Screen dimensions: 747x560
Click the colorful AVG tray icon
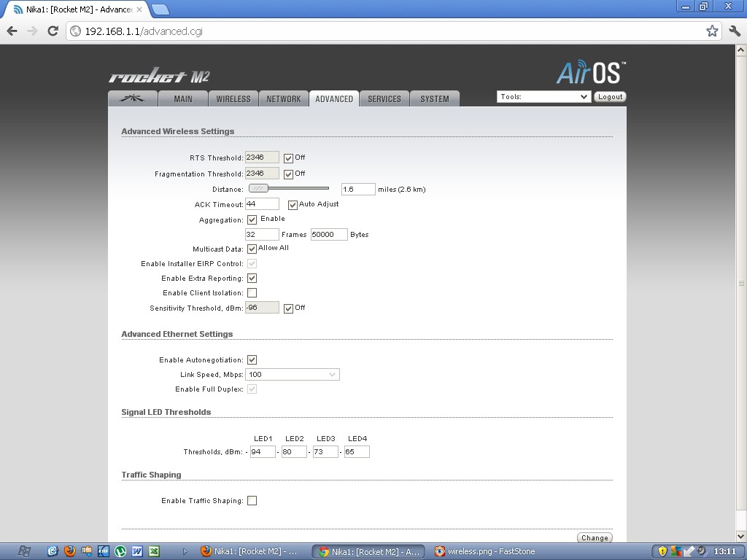(x=676, y=551)
